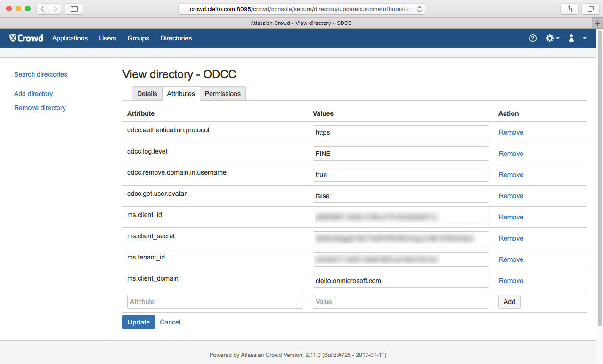Open the Safari share button
603x364 pixels.
(569, 8)
